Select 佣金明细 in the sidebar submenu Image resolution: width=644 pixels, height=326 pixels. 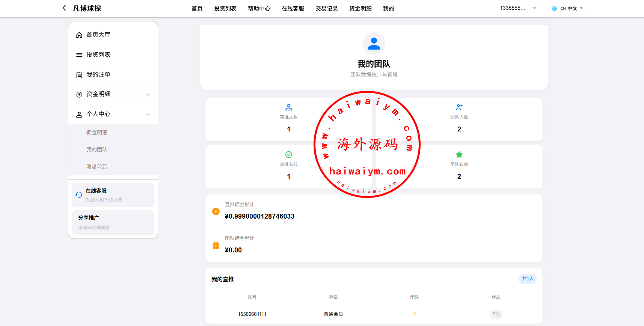pos(97,133)
